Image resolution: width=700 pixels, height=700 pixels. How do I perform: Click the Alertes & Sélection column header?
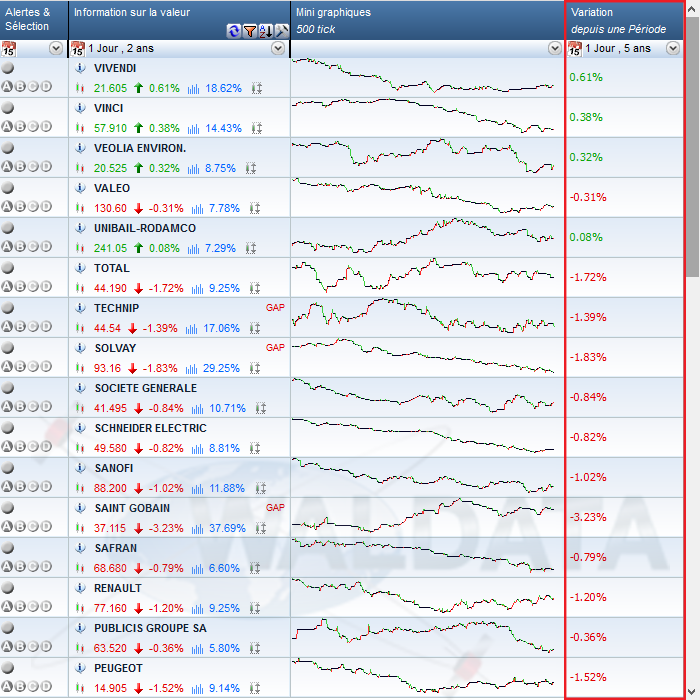tap(34, 20)
